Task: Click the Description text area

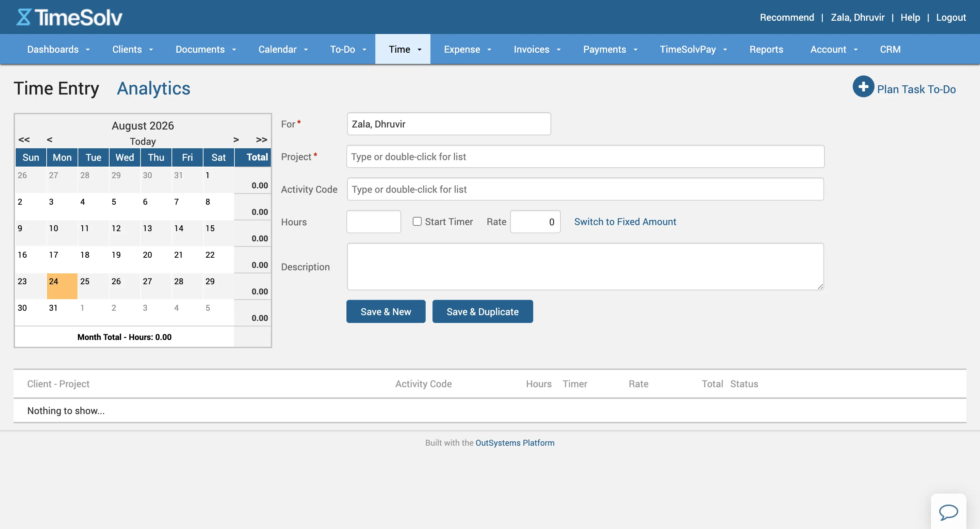Action: point(585,267)
